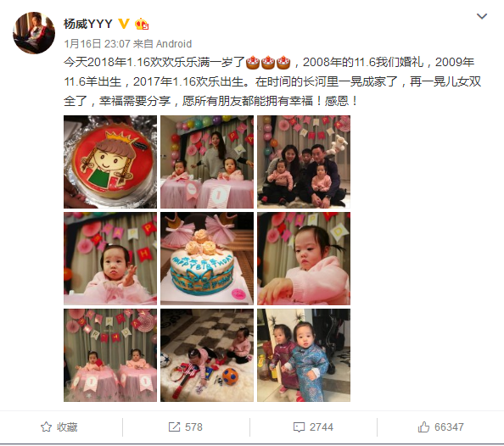The width and height of the screenshot is (504, 446).
Task: Open the twins in traditional jackets photo
Action: pos(304,355)
